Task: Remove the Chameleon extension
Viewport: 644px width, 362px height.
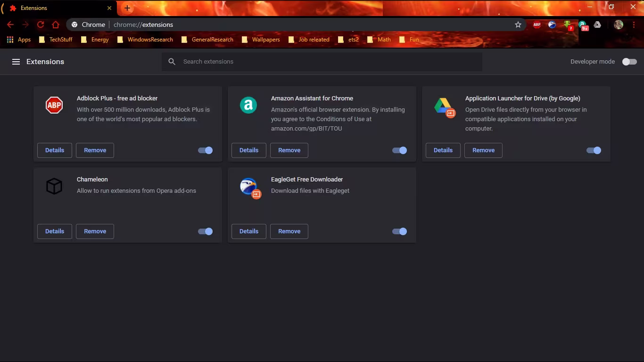Action: point(95,231)
